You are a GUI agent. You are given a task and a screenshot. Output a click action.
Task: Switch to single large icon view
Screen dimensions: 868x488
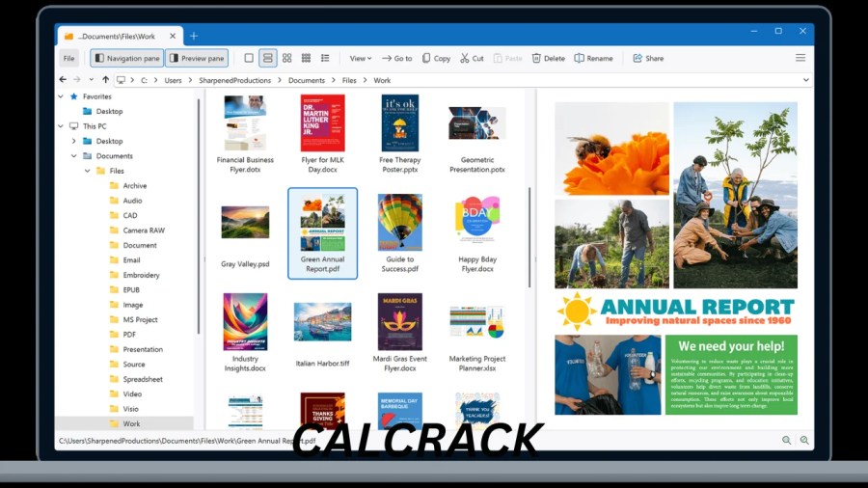coord(249,58)
